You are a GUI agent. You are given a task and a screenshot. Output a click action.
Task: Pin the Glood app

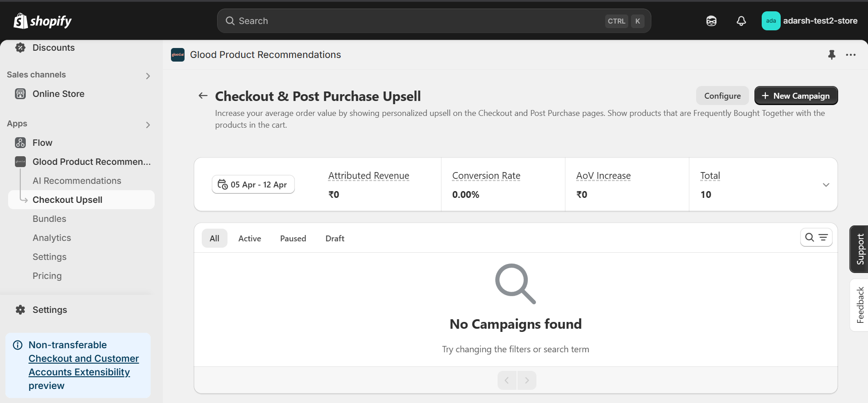831,55
